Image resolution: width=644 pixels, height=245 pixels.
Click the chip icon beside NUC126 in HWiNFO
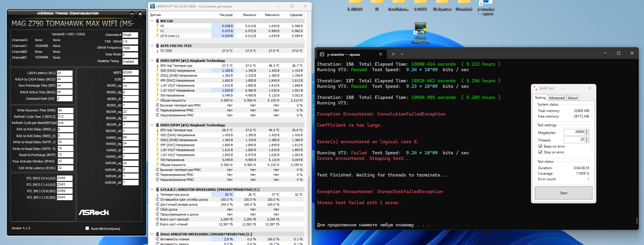pos(158,21)
